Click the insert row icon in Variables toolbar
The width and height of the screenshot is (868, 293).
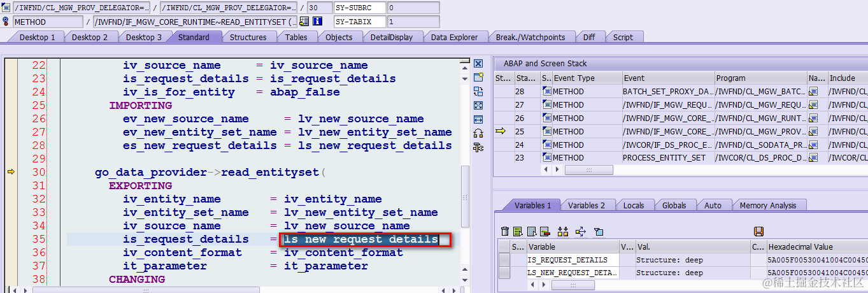518,231
